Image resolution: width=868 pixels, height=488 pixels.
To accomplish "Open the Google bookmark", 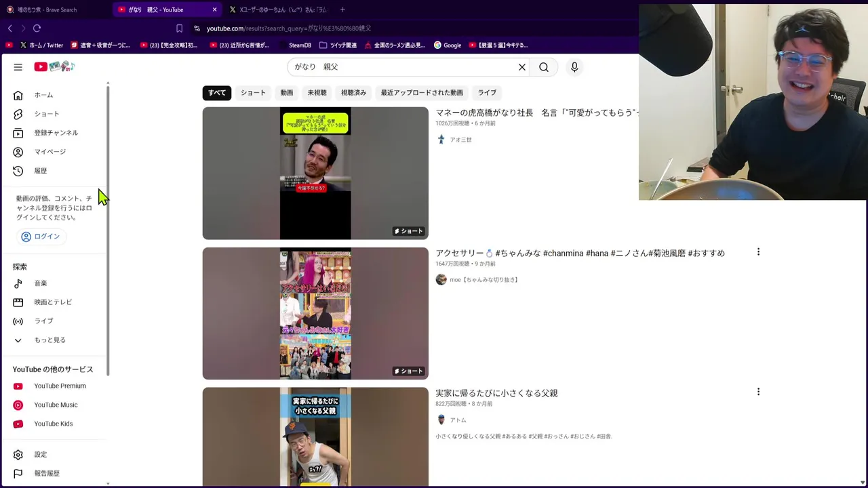I will pyautogui.click(x=448, y=45).
